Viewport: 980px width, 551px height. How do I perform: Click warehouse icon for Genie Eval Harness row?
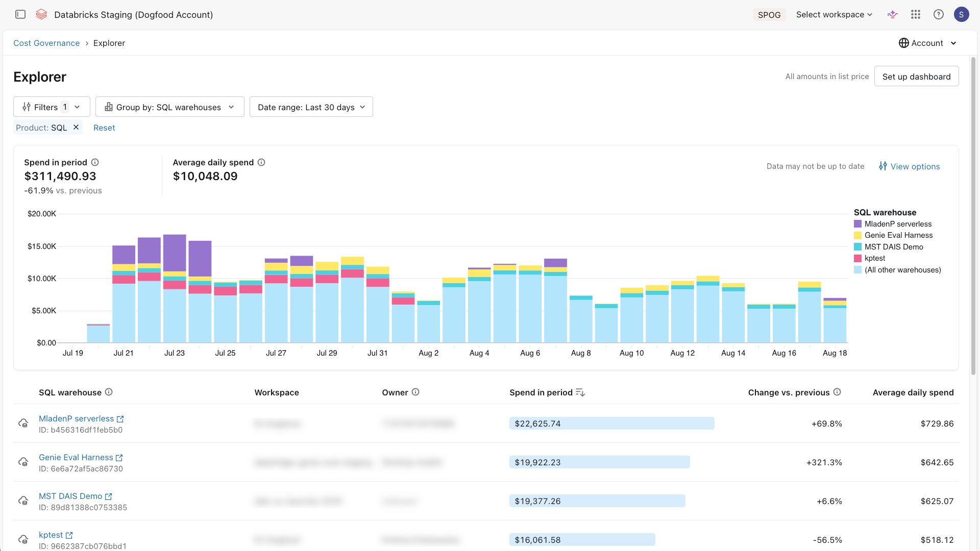coord(23,462)
